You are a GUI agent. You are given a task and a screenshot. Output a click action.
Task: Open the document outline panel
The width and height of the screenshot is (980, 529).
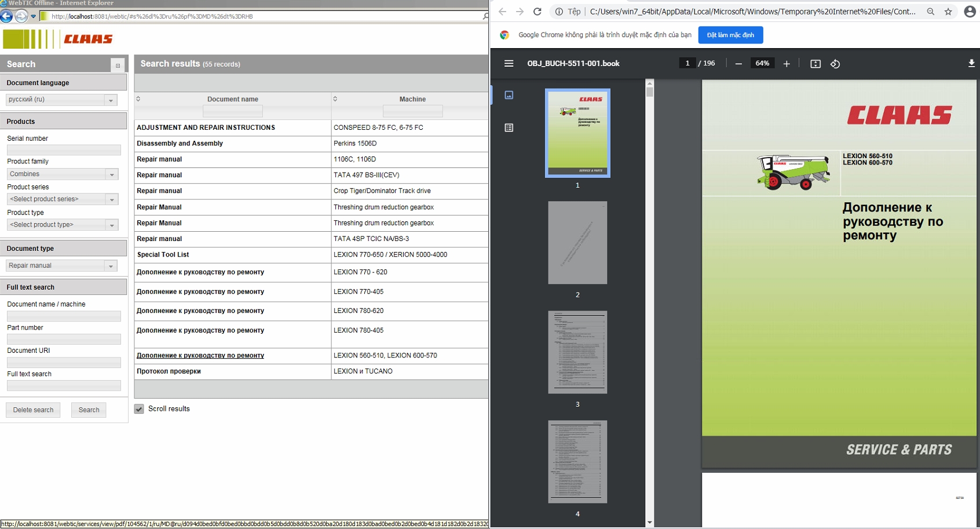tap(509, 127)
